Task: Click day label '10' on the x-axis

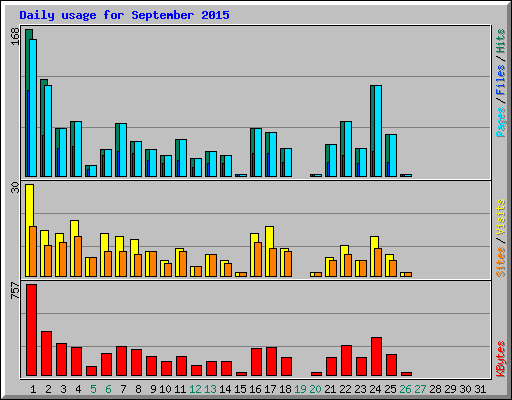Action: [165, 389]
